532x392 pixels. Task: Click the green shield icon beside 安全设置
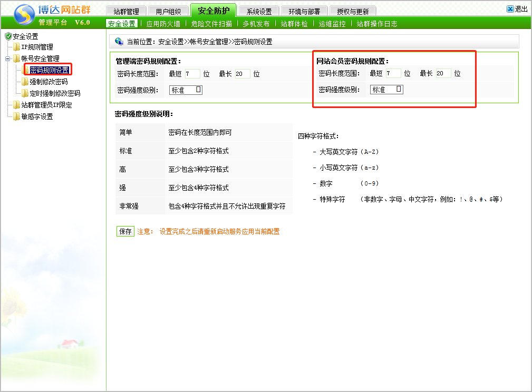(x=8, y=36)
